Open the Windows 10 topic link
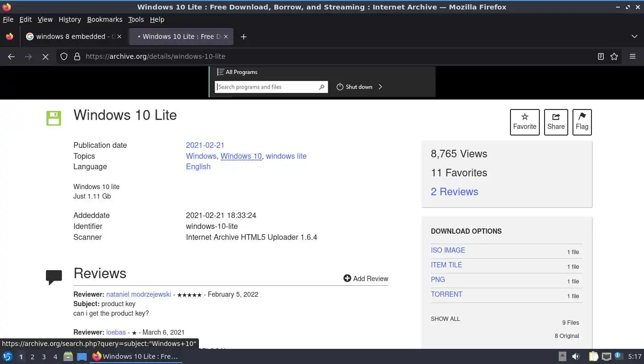 pos(241,156)
